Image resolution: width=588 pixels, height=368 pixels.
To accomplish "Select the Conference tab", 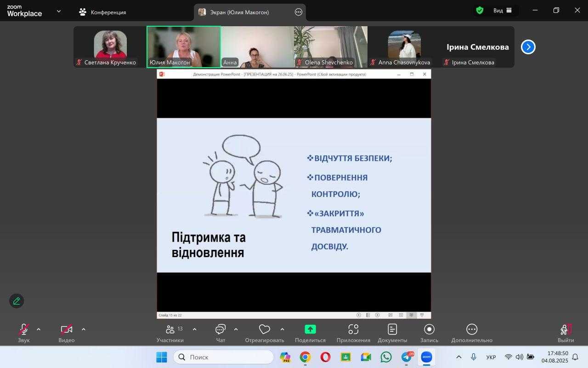I will click(102, 12).
